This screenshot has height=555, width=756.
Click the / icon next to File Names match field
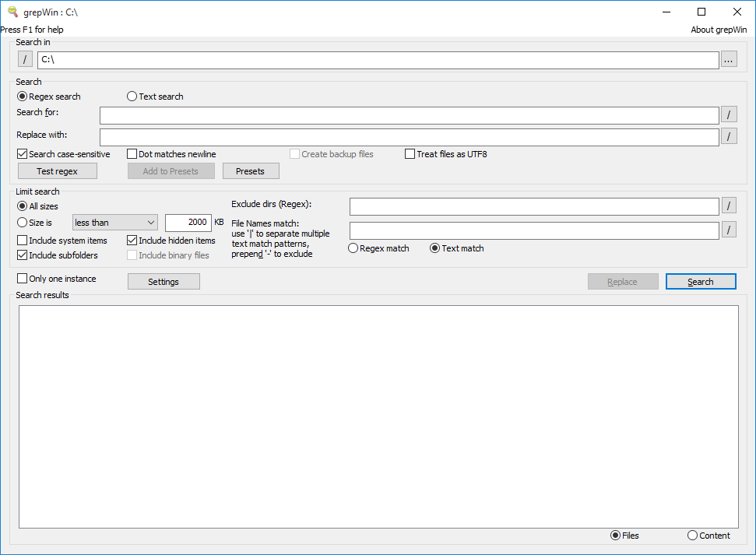click(x=729, y=230)
